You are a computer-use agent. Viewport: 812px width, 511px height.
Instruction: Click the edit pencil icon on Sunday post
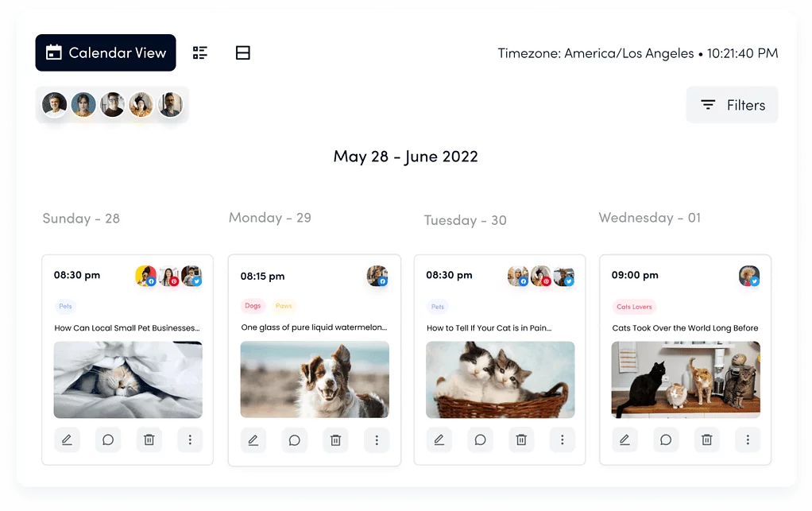click(67, 439)
